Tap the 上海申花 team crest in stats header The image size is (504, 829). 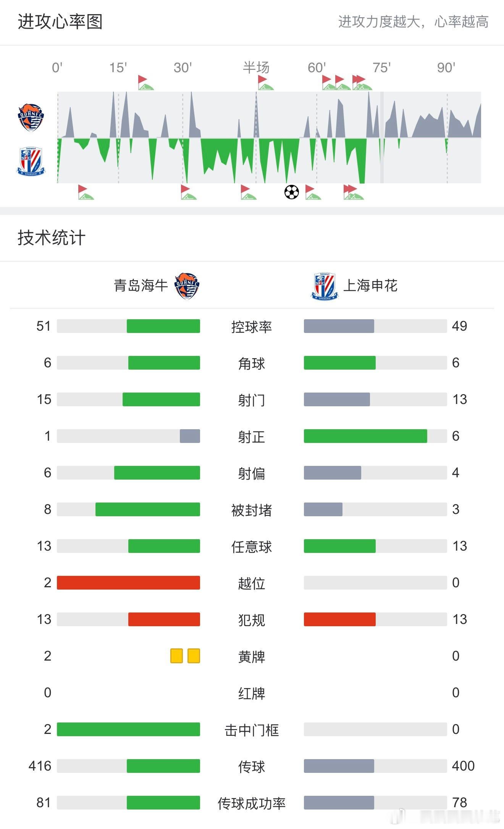[x=325, y=286]
